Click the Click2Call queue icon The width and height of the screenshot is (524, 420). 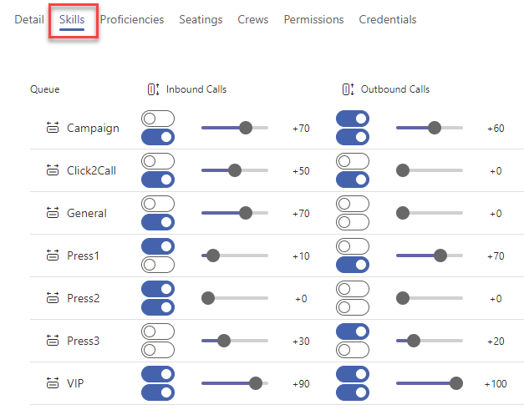tap(53, 170)
